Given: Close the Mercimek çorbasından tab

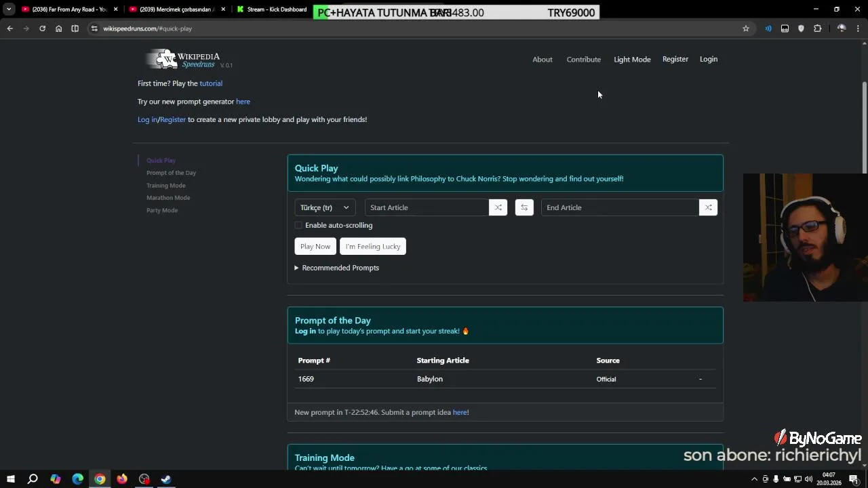Looking at the screenshot, I should pyautogui.click(x=224, y=9).
